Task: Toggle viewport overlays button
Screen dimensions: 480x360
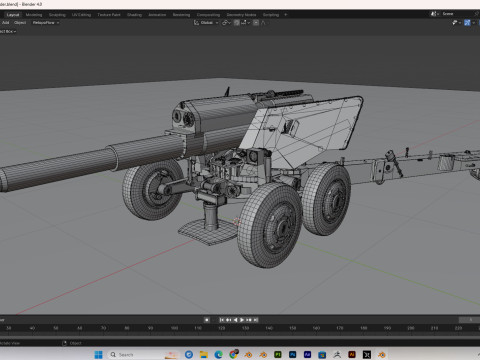Action: [x=467, y=23]
